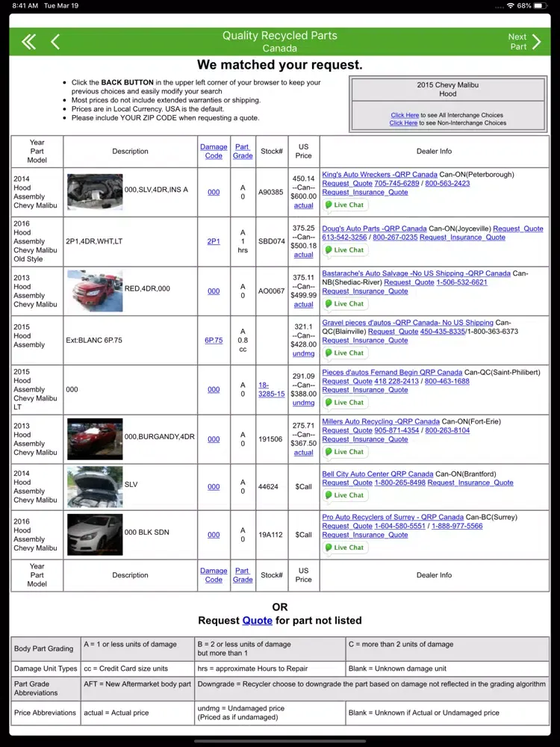The width and height of the screenshot is (560, 747).
Task: Click undmg price link for $428.00 hood
Action: (303, 353)
